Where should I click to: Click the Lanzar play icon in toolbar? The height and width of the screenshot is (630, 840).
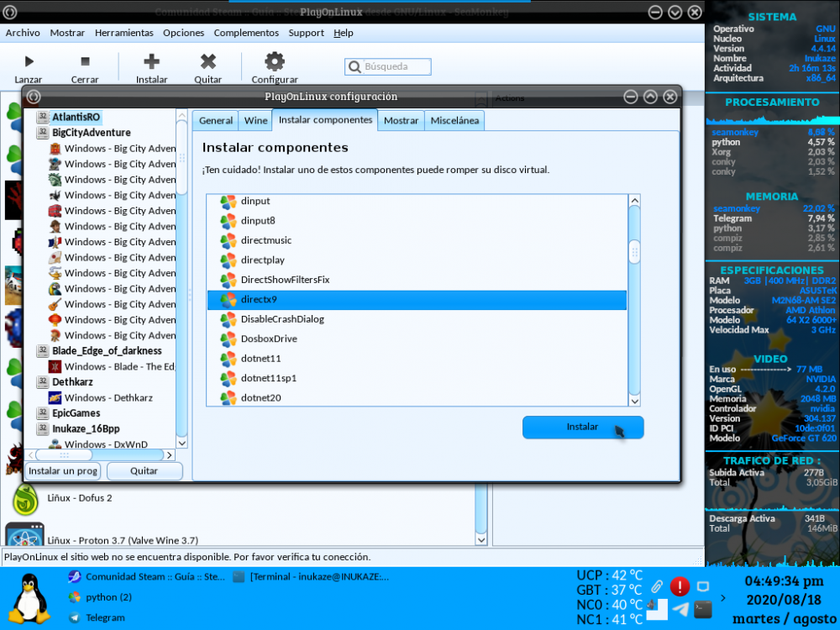tap(29, 61)
